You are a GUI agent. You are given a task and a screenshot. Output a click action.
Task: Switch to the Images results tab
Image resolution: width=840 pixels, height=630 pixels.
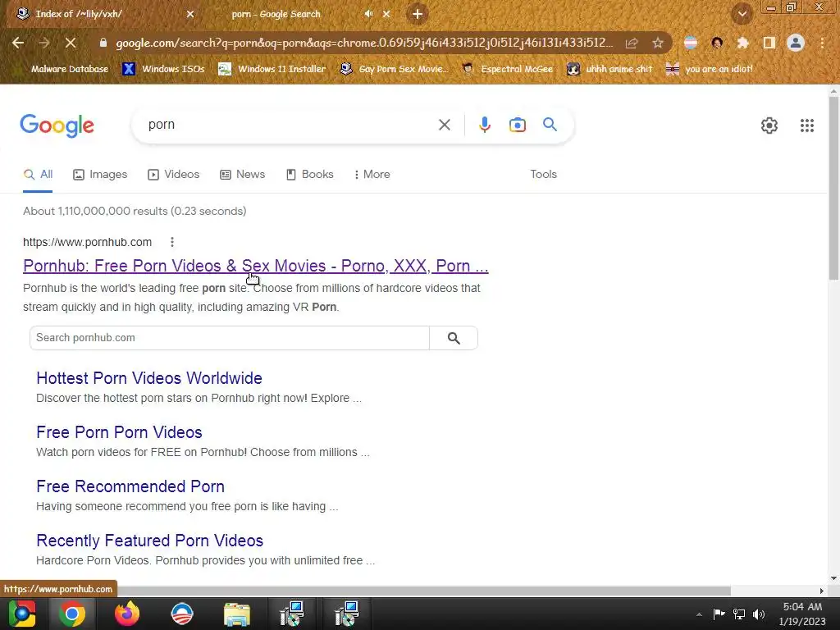[100, 175]
